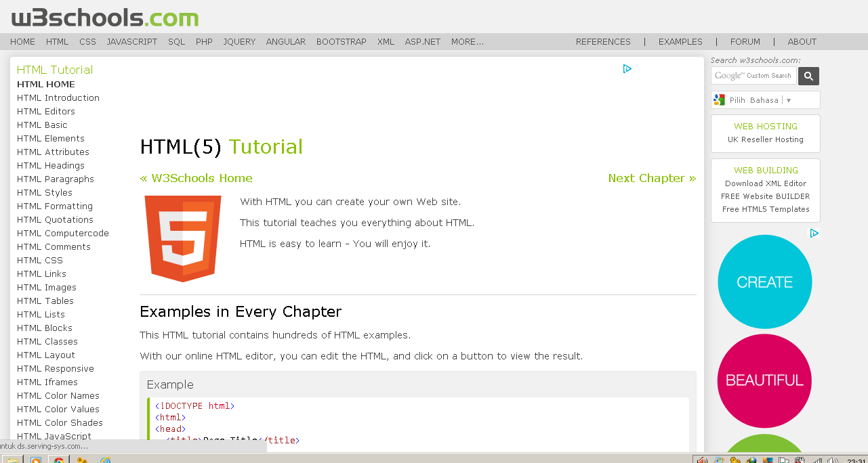Click the Google Custom Search field

(753, 76)
